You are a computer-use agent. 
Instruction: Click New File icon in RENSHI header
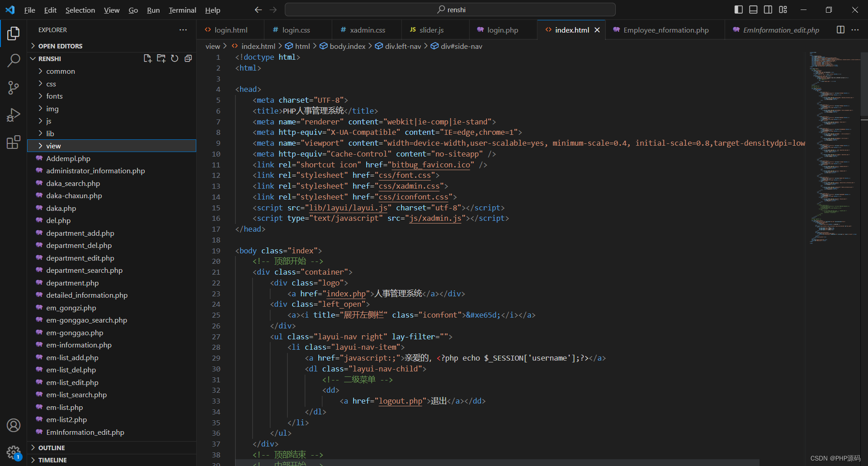147,58
